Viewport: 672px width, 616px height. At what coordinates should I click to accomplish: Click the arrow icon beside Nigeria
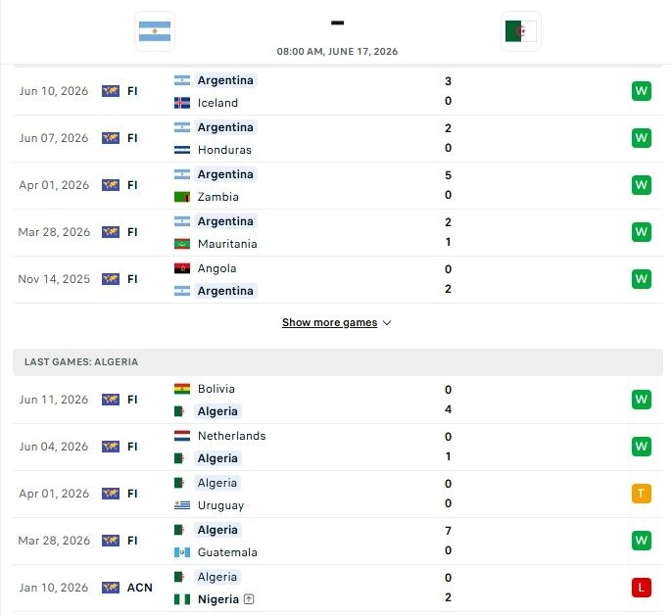(249, 599)
